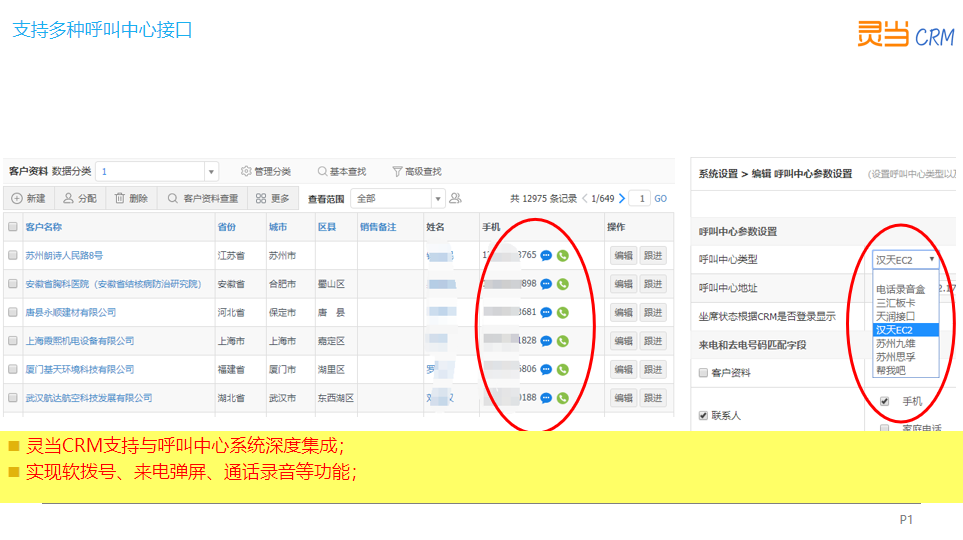Sort by 区县 column header
The height and width of the screenshot is (540, 963).
point(327,227)
